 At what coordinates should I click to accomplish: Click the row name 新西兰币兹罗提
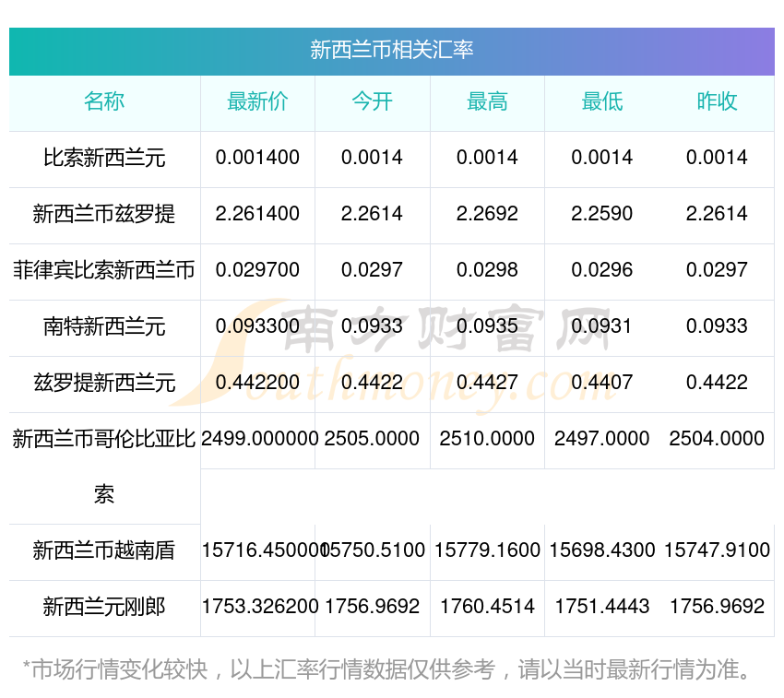pos(104,214)
